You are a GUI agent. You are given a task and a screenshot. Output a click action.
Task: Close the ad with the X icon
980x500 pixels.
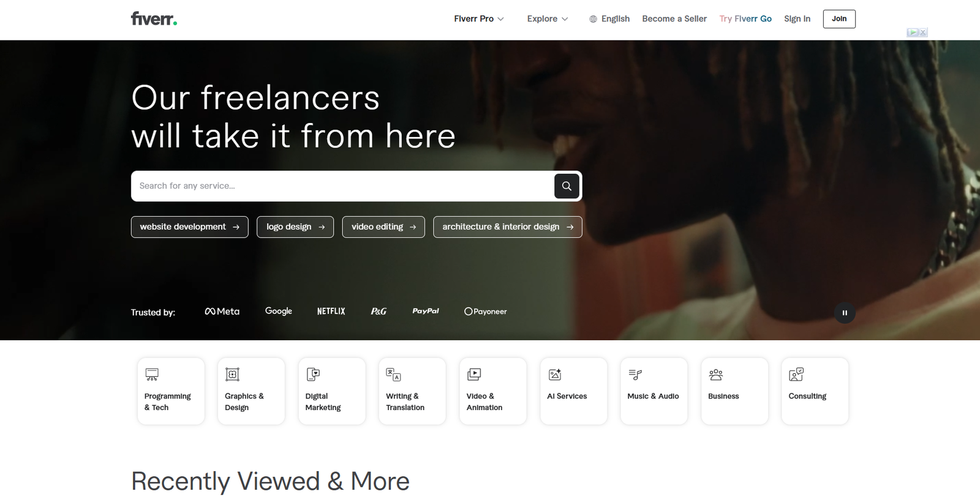(x=923, y=32)
